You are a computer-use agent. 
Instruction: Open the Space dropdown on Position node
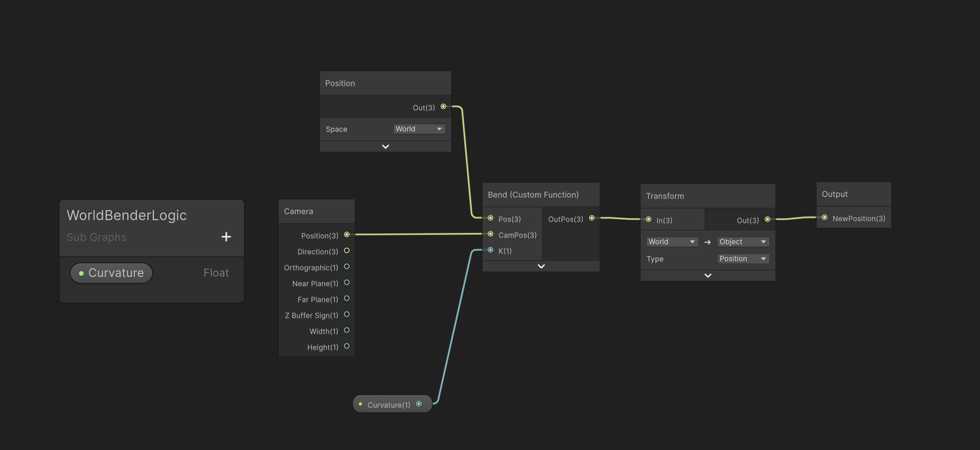[x=419, y=128]
